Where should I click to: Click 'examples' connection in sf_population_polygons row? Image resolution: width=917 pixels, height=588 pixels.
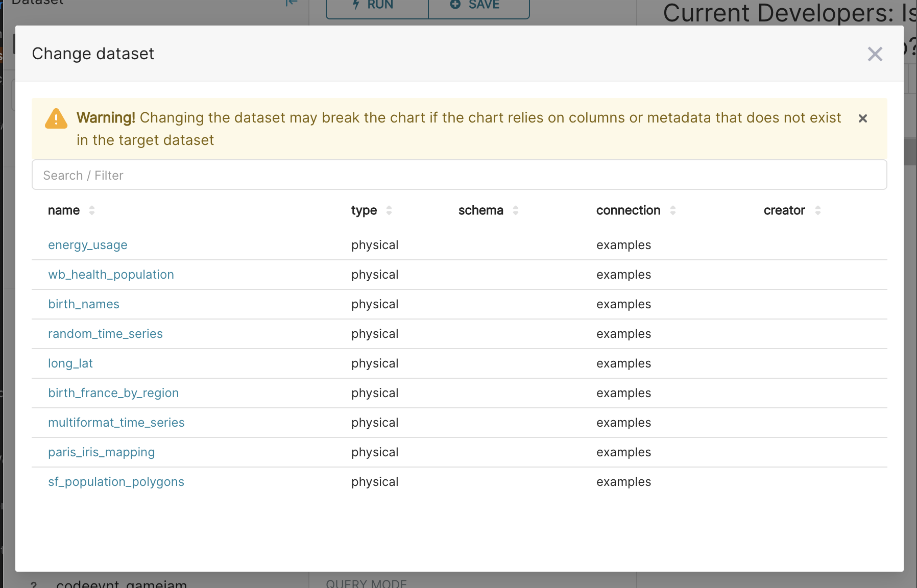coord(623,482)
